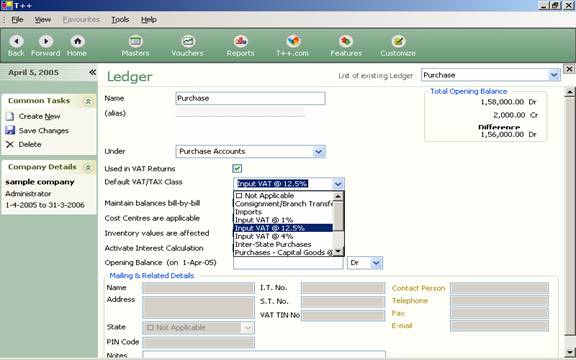Open List of existing Ledger dropdown
The height and width of the screenshot is (360, 576).
click(554, 75)
